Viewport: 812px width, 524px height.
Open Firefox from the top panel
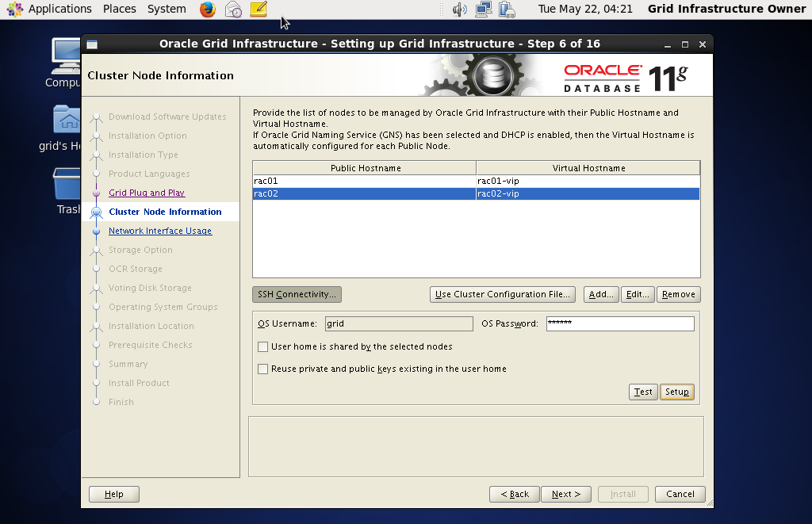point(206,10)
